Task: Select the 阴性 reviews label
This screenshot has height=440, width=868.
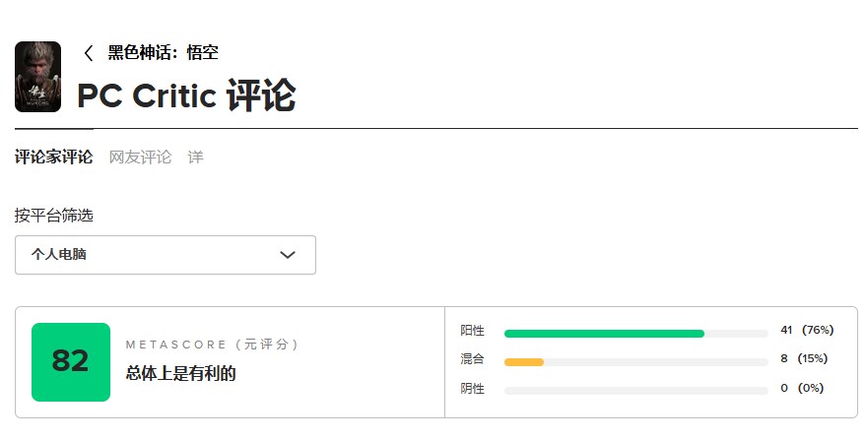Action: 473,388
